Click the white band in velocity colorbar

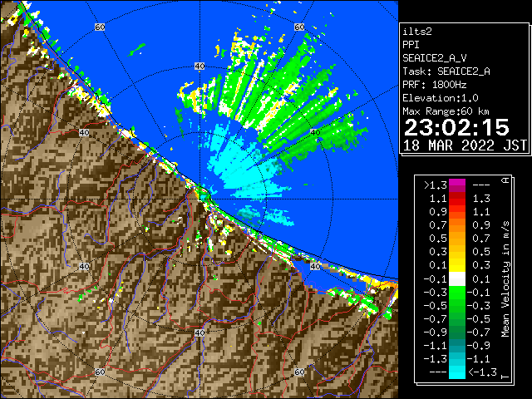pos(457,279)
